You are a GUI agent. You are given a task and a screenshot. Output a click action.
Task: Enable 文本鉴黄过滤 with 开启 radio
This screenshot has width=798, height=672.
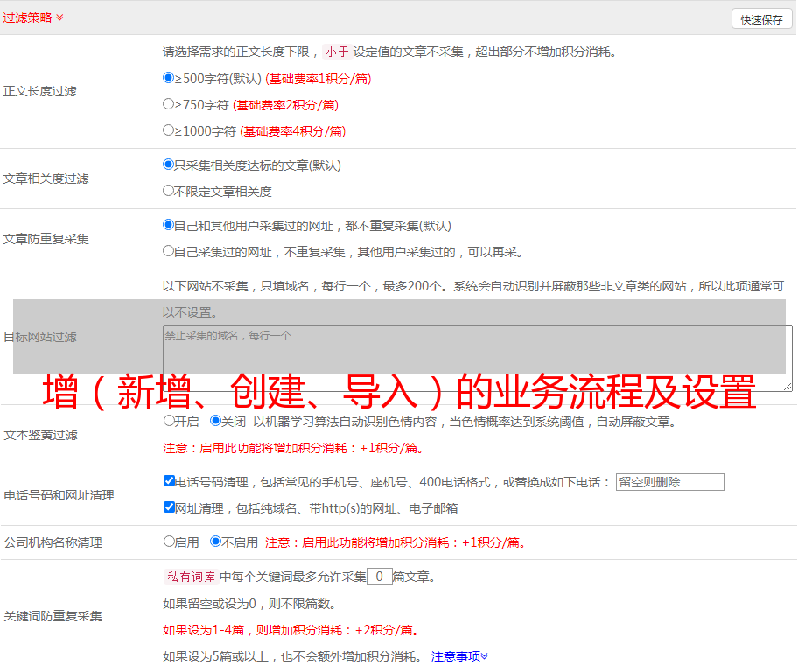point(169,421)
